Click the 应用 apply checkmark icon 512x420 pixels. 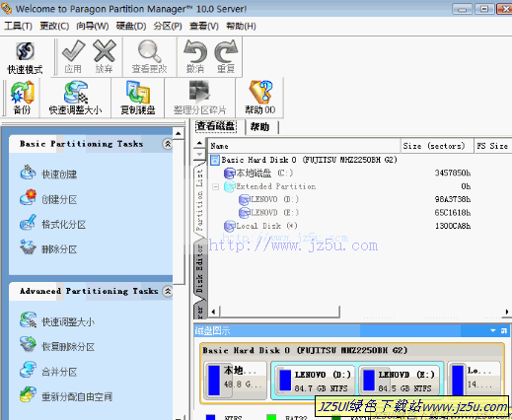coord(73,56)
